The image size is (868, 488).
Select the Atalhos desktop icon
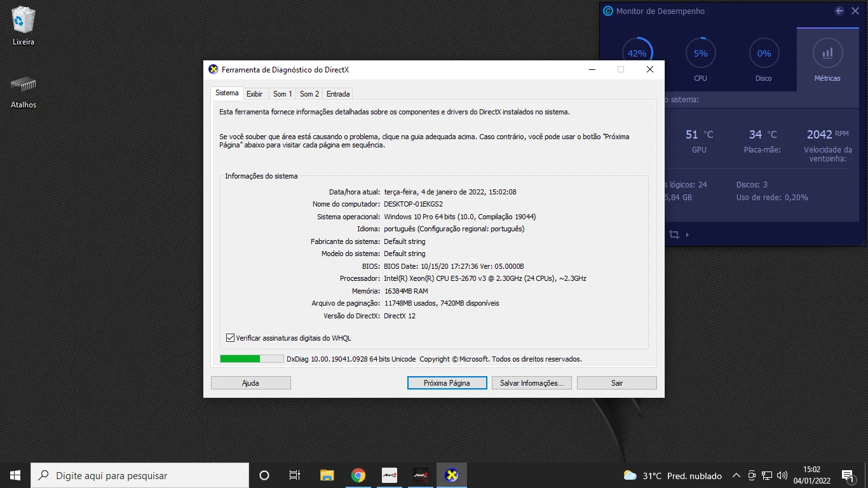click(24, 91)
